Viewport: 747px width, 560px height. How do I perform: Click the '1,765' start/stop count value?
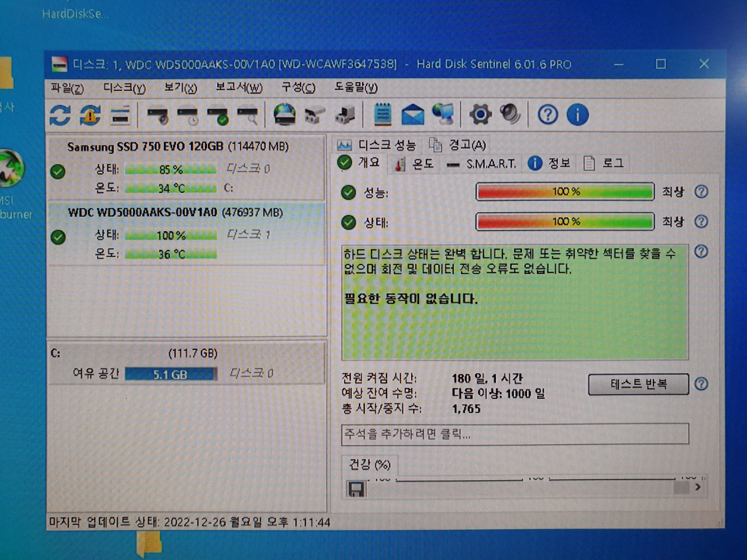click(466, 409)
